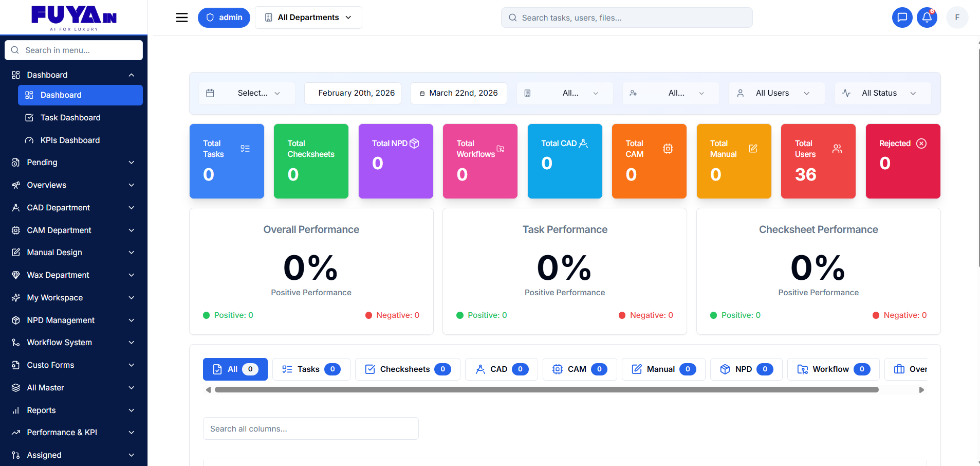Click the Total CAM chip icon
Image resolution: width=980 pixels, height=466 pixels.
pyautogui.click(x=668, y=149)
